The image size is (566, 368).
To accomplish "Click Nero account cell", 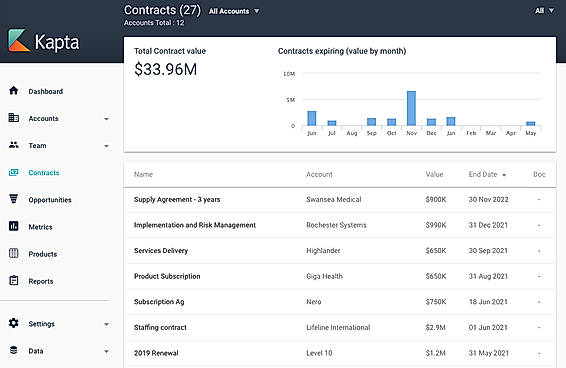I will click(x=314, y=302).
